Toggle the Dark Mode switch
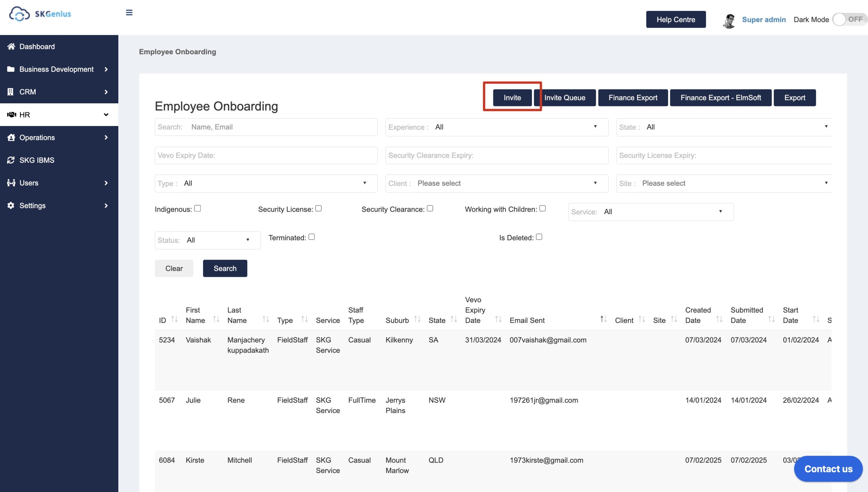The height and width of the screenshot is (492, 868). [x=849, y=19]
